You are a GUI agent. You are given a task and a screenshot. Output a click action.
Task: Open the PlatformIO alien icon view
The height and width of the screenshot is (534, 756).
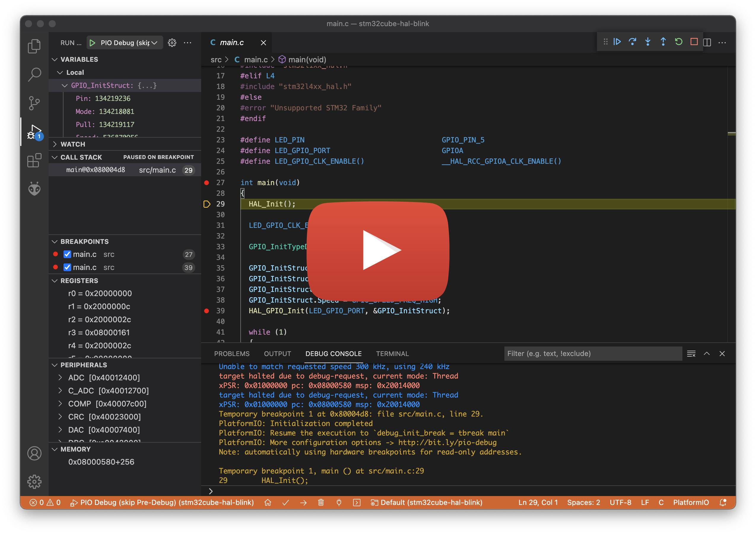pyautogui.click(x=34, y=189)
